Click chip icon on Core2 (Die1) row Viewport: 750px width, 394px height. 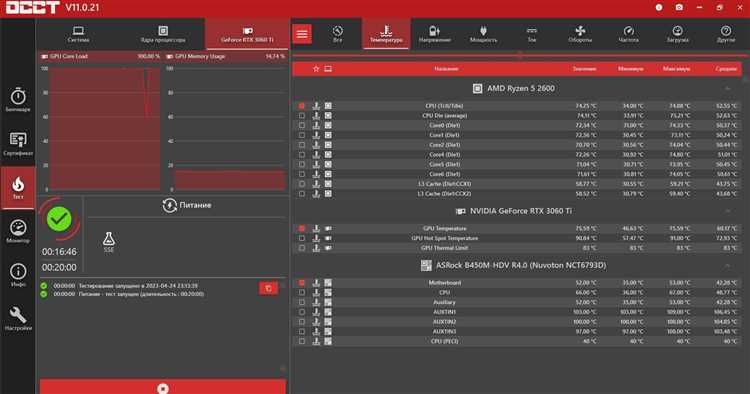pyautogui.click(x=328, y=145)
